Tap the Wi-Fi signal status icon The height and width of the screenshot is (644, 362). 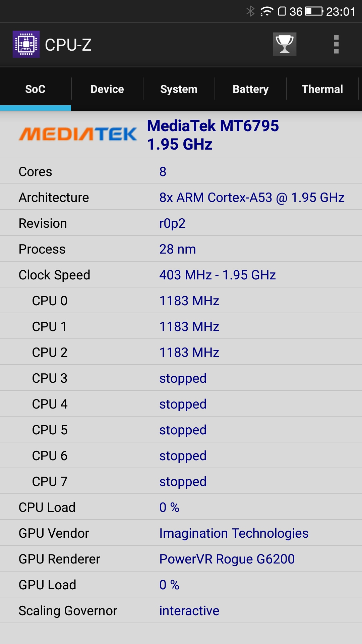pos(267,11)
